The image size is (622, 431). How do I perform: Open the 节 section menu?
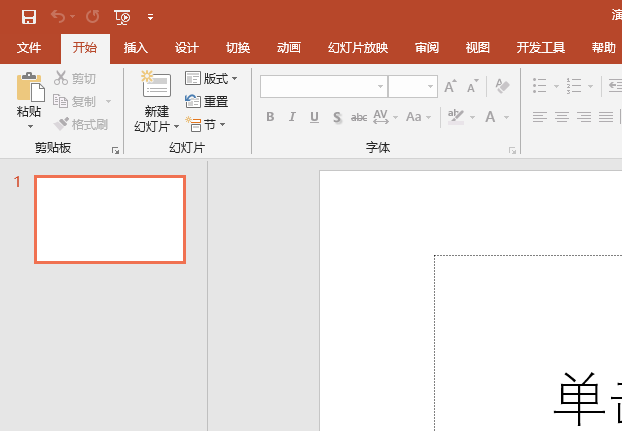(205, 125)
